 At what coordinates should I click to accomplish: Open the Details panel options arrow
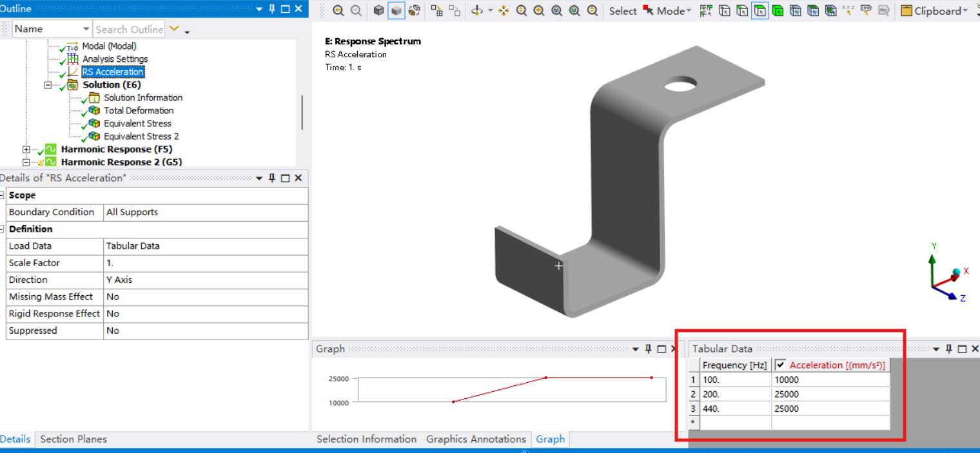click(x=259, y=178)
